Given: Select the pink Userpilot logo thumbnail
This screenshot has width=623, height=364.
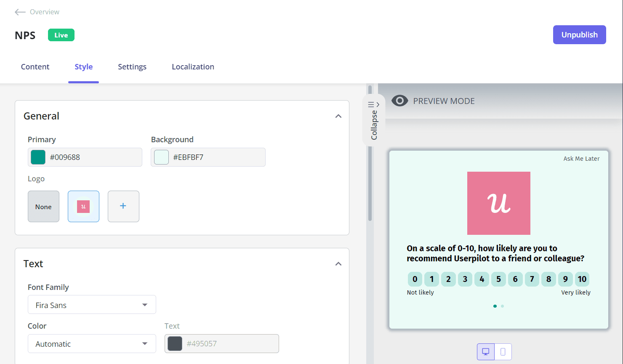Looking at the screenshot, I should click(x=83, y=206).
